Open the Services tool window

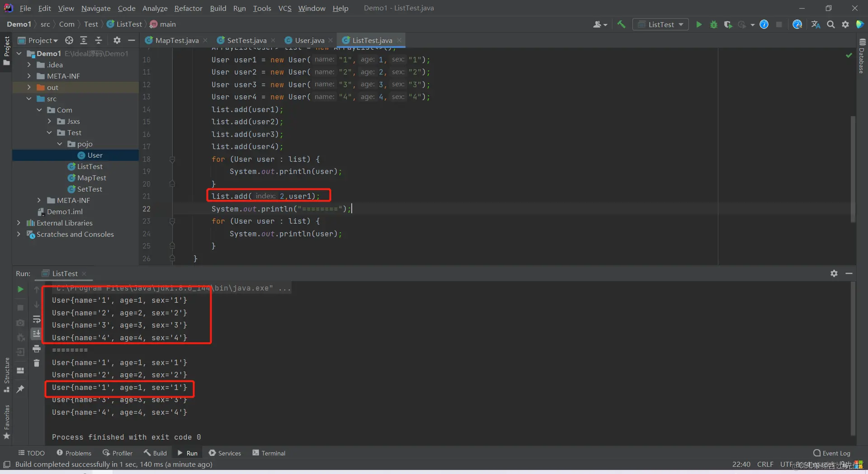225,453
